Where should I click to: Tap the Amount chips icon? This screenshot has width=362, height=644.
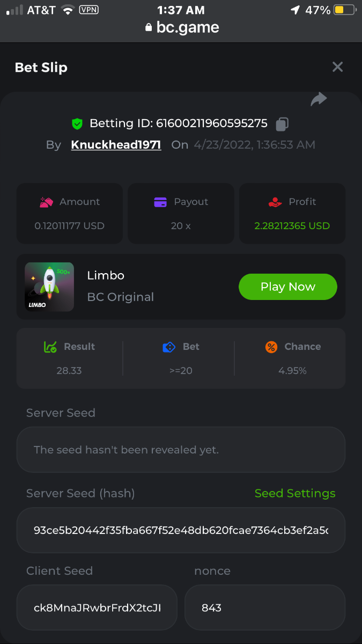(x=47, y=202)
